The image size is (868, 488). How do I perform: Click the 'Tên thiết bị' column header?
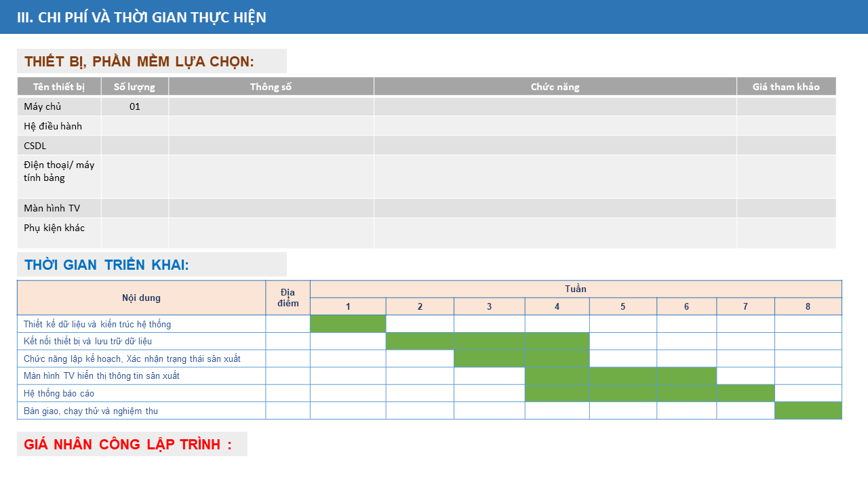59,87
